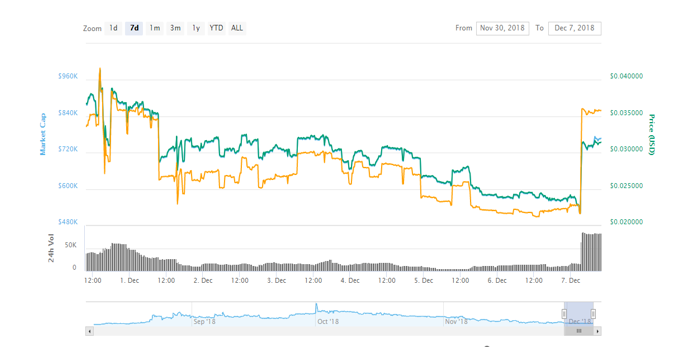
Task: Select the 1y zoom range
Action: [196, 28]
